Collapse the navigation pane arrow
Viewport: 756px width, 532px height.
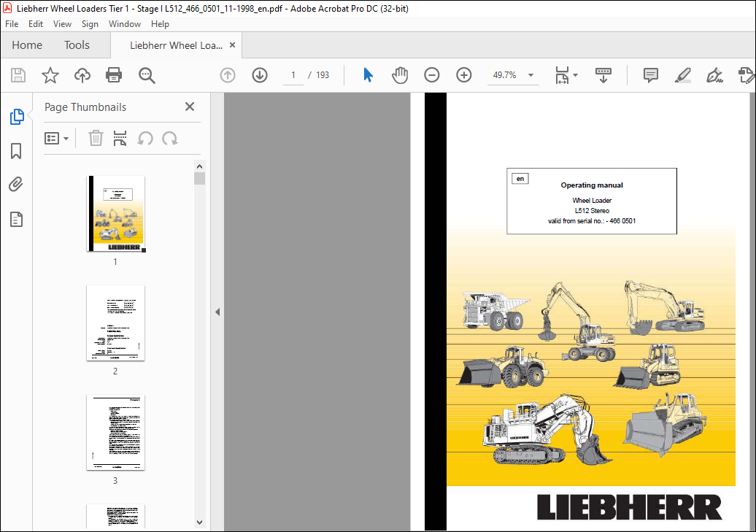click(x=217, y=312)
